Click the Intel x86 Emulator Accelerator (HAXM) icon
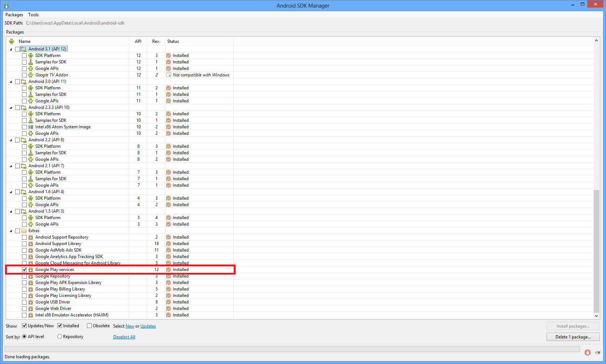Image resolution: width=606 pixels, height=364 pixels. [31, 315]
